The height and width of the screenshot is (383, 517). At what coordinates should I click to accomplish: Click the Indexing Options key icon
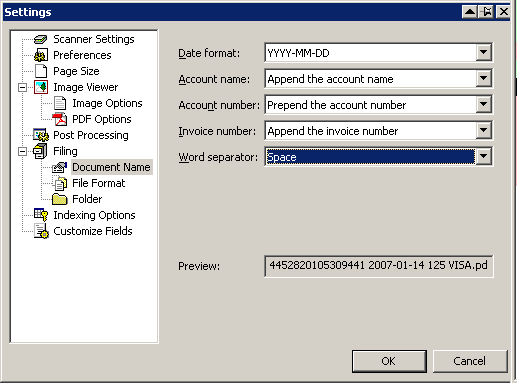pos(41,215)
